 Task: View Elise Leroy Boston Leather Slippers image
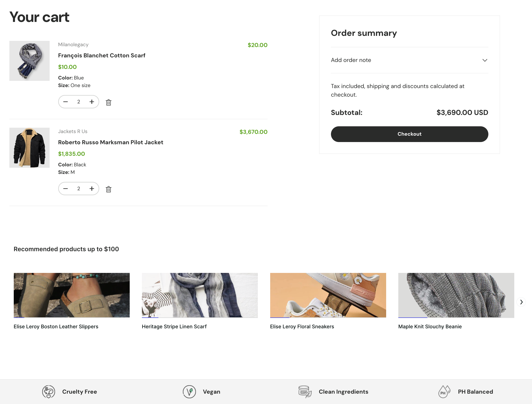tap(71, 295)
